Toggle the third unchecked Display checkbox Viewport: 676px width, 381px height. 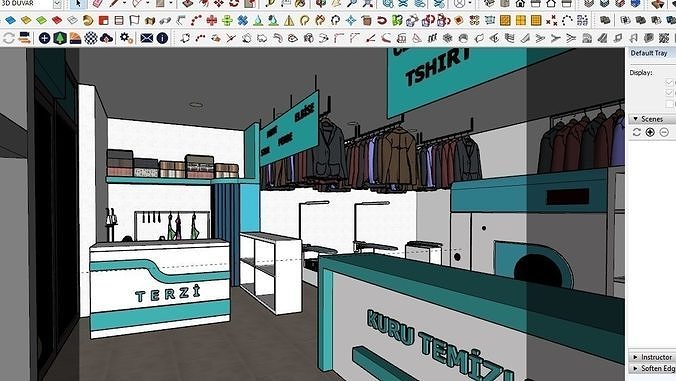(669, 104)
